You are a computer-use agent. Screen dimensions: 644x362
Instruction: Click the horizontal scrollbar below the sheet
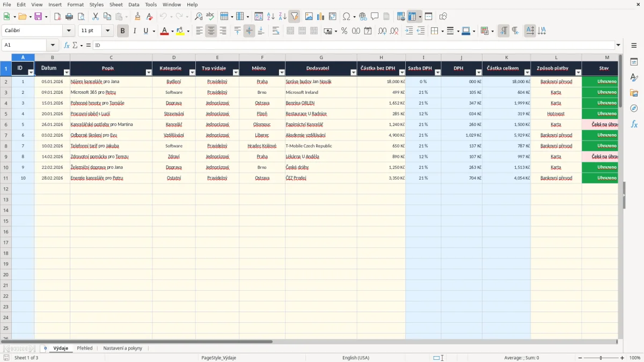(310, 342)
